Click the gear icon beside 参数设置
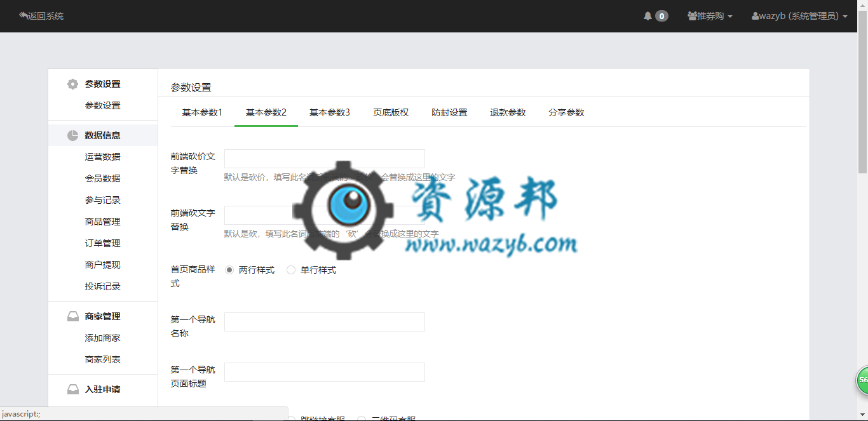Screen dimensions: 868x421 73,84
